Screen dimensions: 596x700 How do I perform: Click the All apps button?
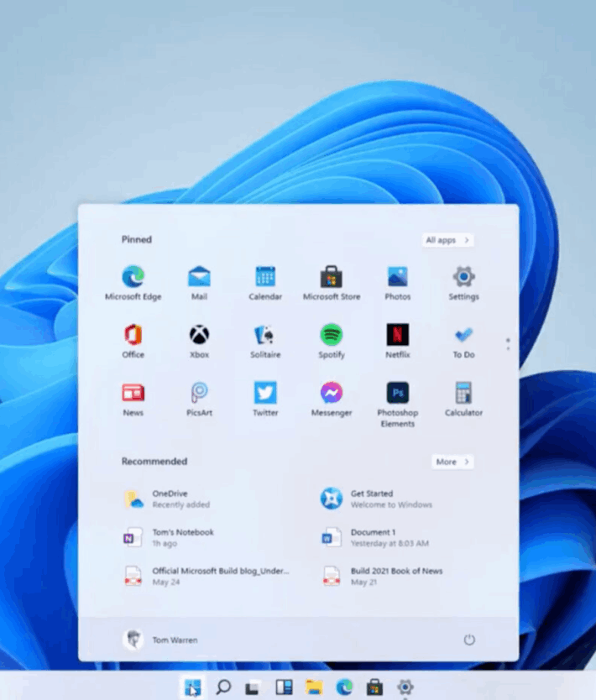[x=447, y=240]
